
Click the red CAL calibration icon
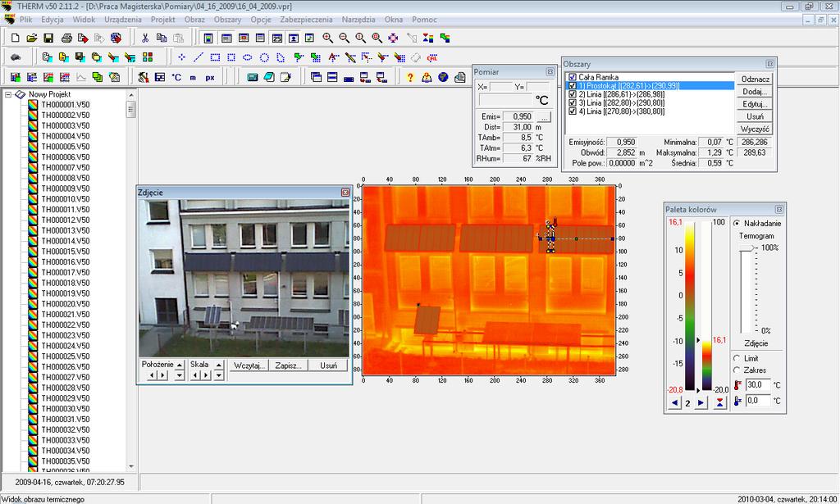(x=431, y=57)
